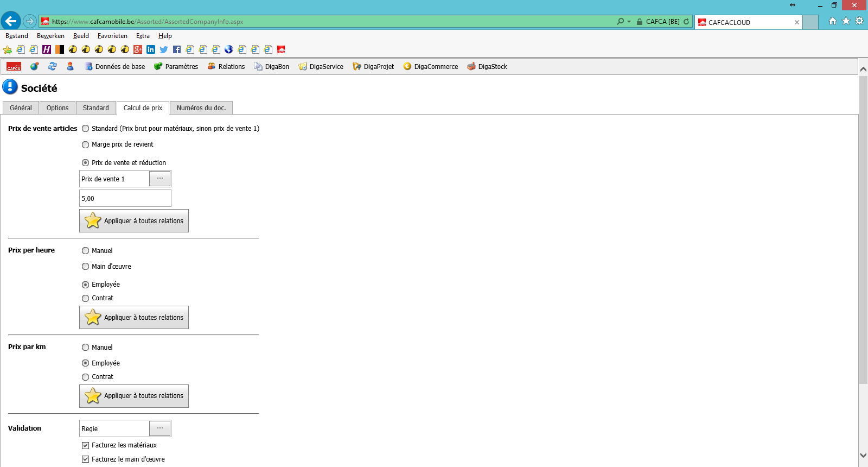Click the red CAFCA favorite at row end
The height and width of the screenshot is (467, 868).
pyautogui.click(x=281, y=49)
